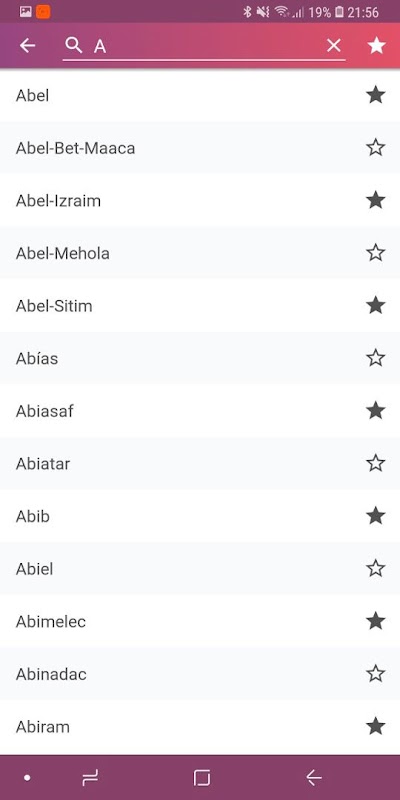Add Abiatar to favorites
This screenshot has height=800, width=400.
pos(376,463)
